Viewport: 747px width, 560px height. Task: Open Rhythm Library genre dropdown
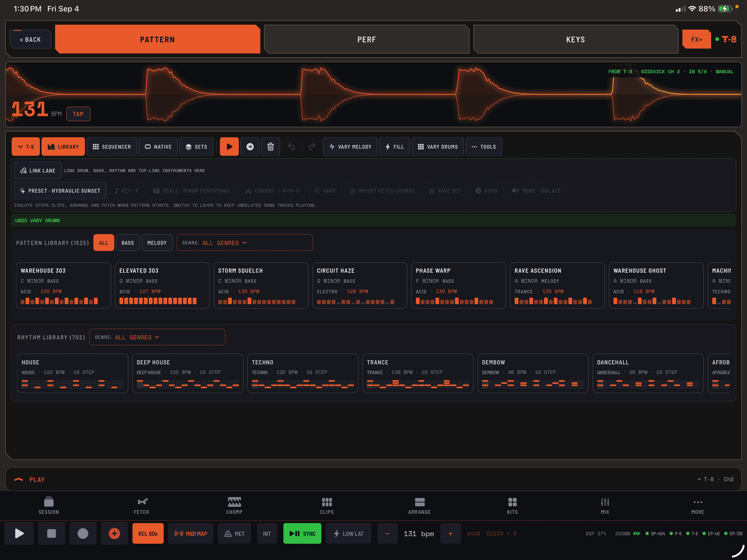pos(157,337)
